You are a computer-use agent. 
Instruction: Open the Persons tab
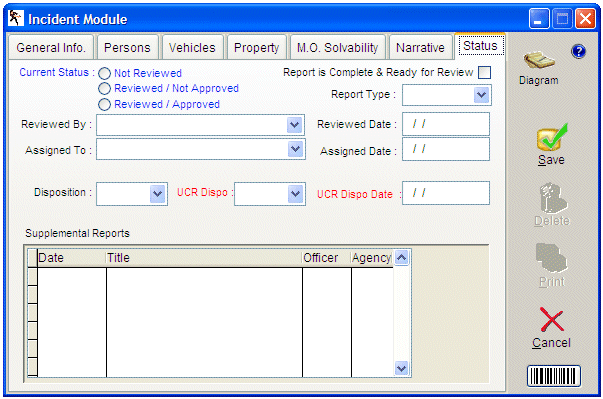point(127,48)
